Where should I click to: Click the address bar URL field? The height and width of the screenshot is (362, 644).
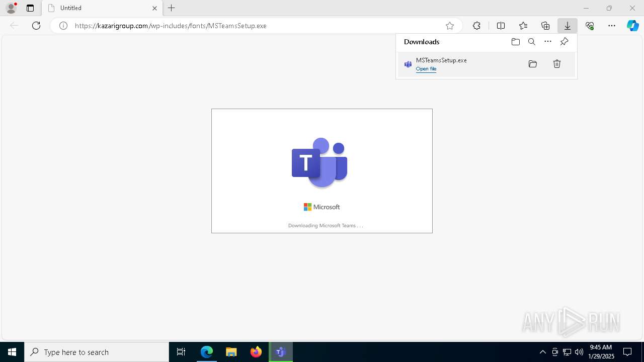click(257, 26)
